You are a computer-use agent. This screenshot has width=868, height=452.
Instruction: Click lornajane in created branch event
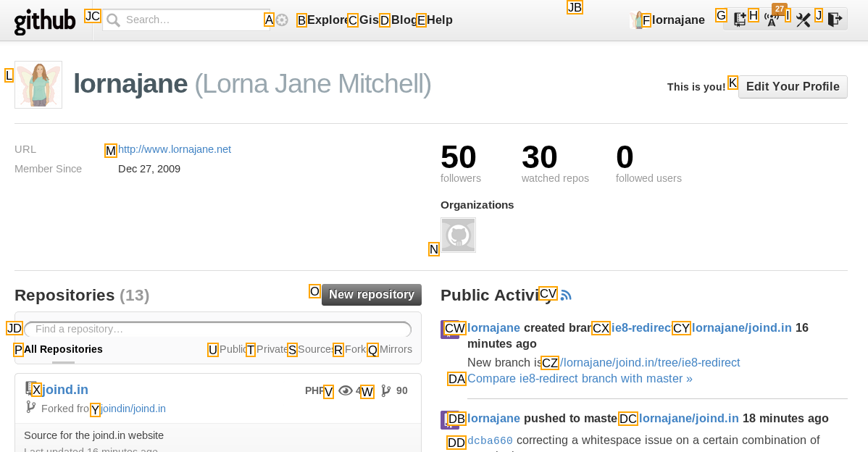[494, 327]
